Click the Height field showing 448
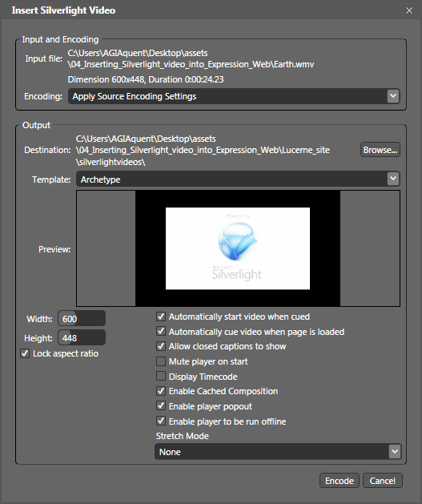The image size is (422, 504). [x=82, y=338]
